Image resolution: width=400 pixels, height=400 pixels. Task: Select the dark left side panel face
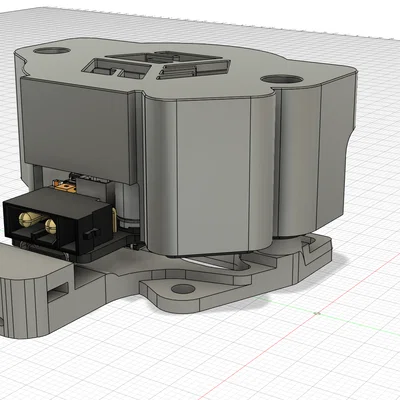click(78, 130)
